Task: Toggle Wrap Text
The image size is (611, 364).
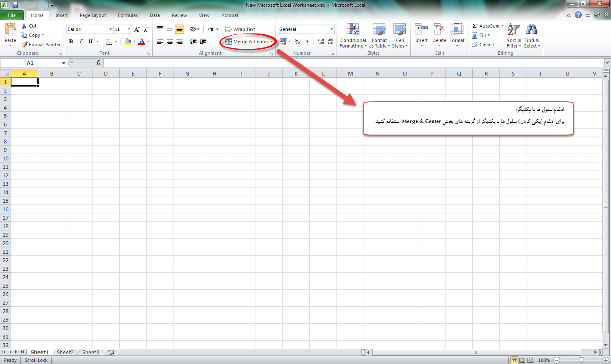Action: 240,29
